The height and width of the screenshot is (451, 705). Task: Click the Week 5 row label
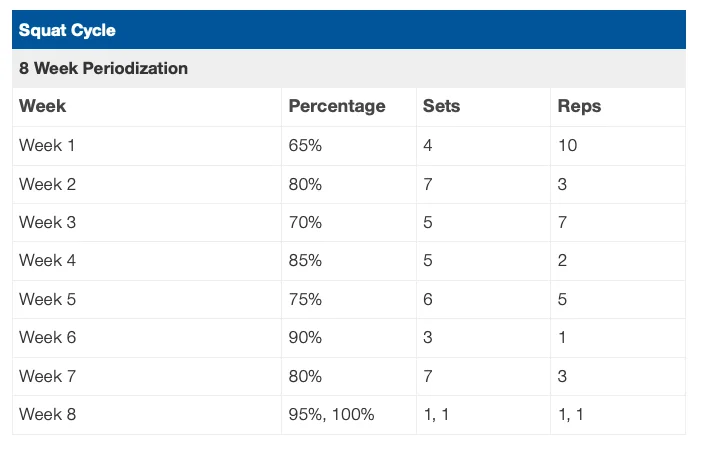(x=47, y=299)
